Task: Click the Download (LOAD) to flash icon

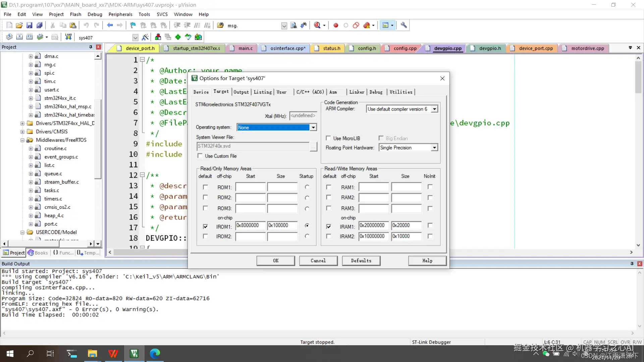Action: (68, 37)
